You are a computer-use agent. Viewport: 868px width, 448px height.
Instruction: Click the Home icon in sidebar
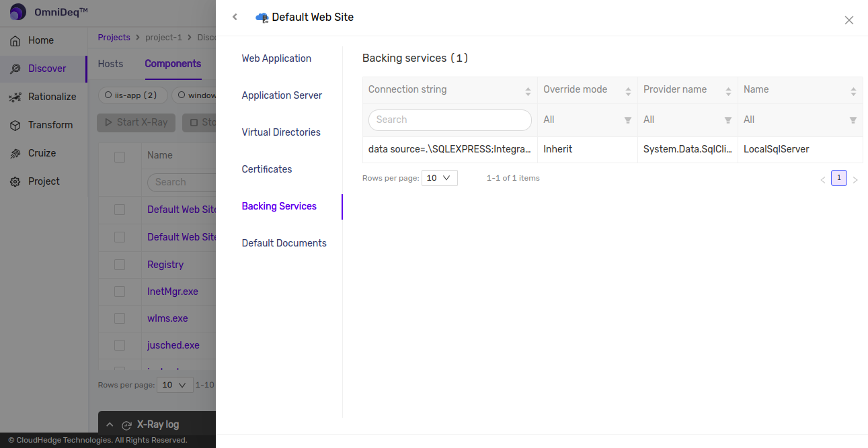tap(15, 40)
